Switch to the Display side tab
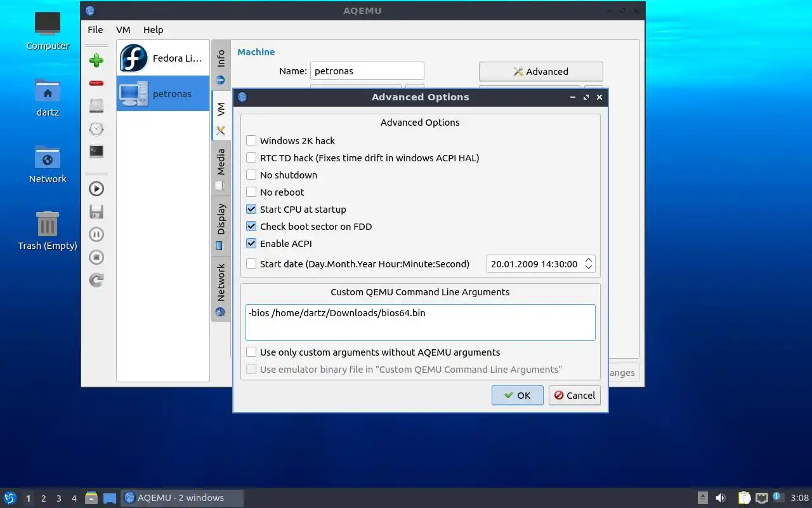812x508 pixels. click(x=221, y=226)
